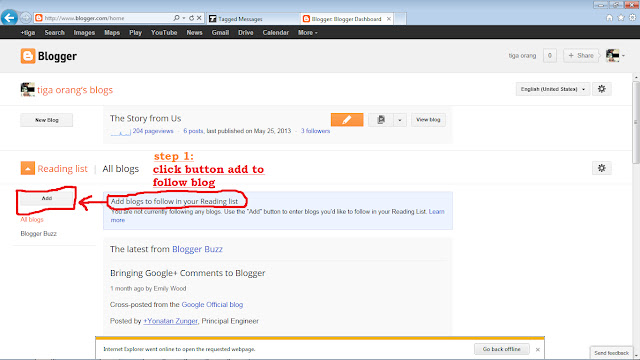Screen dimensions: 640x360
Task: Open the Bringing Google+ Comments to Blogger post
Action: tap(188, 273)
